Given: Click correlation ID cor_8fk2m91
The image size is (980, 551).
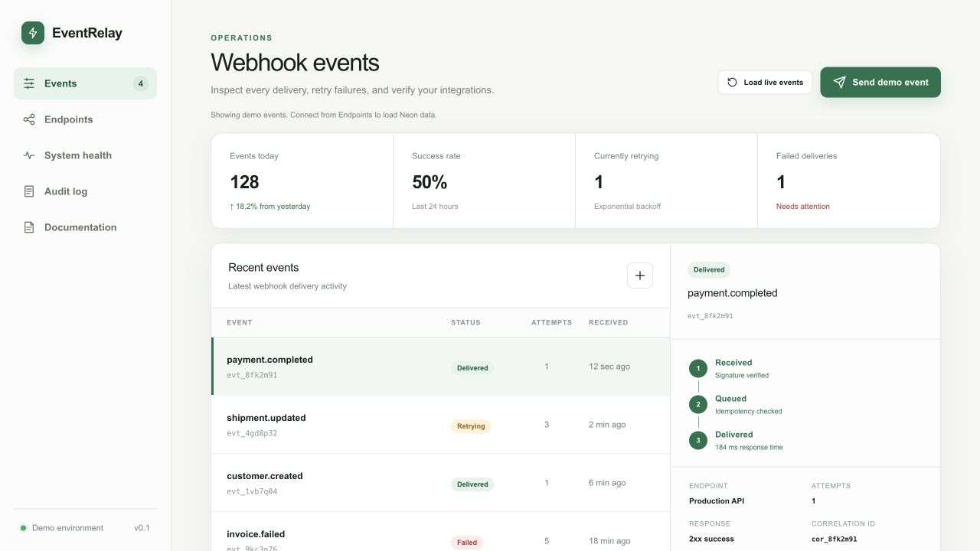Looking at the screenshot, I should coord(835,539).
